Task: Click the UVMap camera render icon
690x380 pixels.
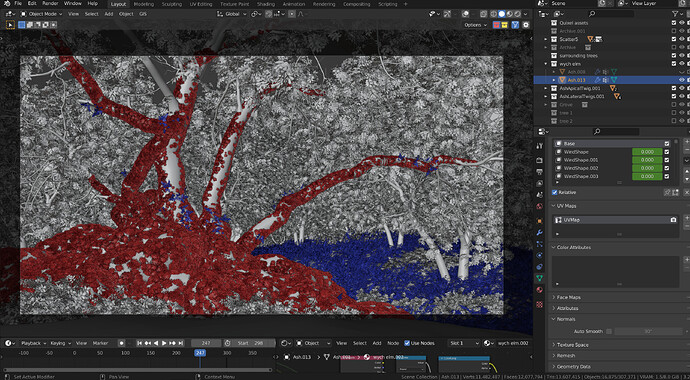Action: (673, 219)
